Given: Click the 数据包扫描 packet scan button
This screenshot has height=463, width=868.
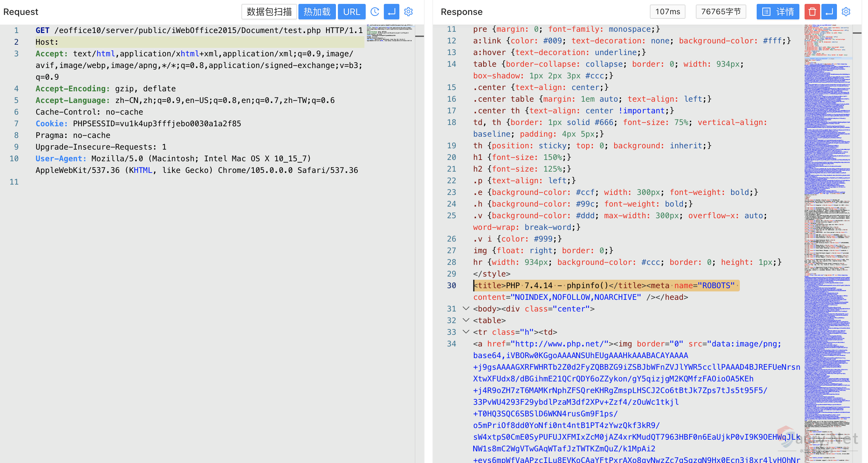Looking at the screenshot, I should pos(269,12).
